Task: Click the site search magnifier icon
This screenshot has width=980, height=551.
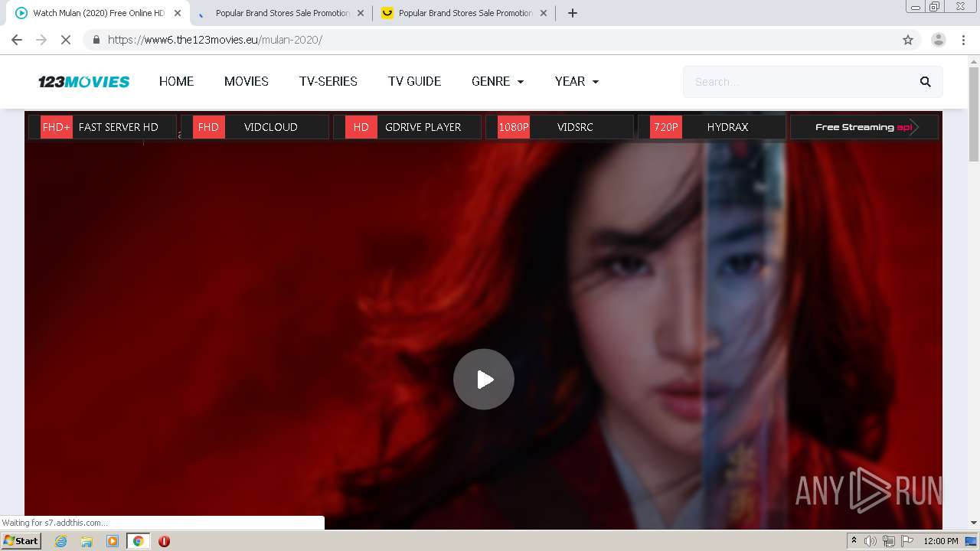Action: [x=925, y=82]
